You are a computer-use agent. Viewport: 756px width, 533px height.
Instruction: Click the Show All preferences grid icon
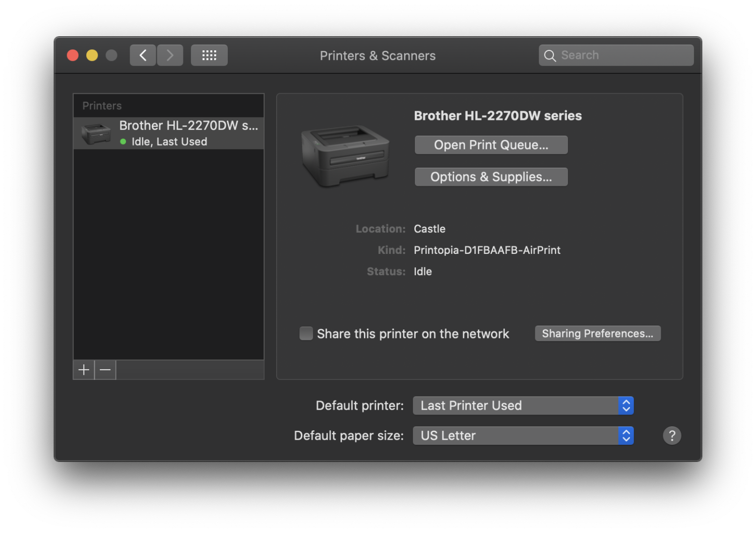(x=209, y=55)
